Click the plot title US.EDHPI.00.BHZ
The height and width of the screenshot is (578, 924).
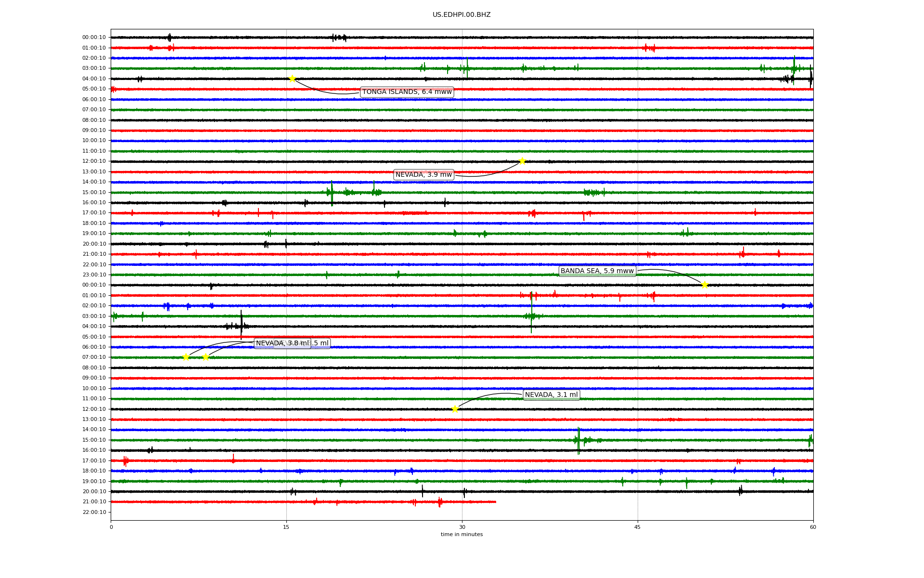pos(462,15)
